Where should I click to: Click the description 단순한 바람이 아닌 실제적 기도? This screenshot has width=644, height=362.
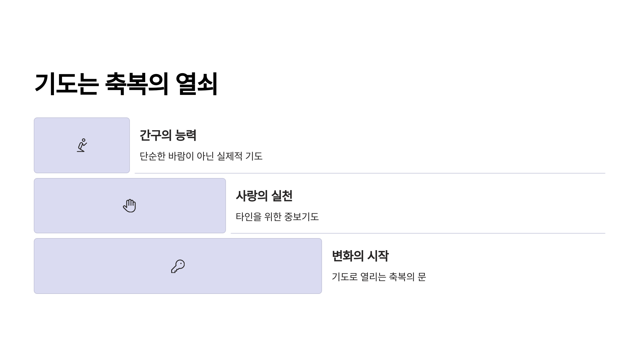click(201, 156)
